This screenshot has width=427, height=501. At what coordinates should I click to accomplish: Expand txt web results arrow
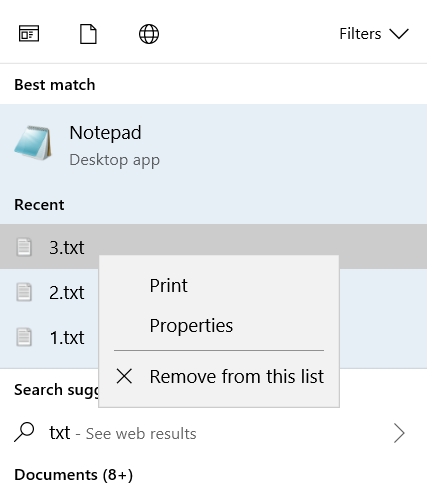point(399,433)
